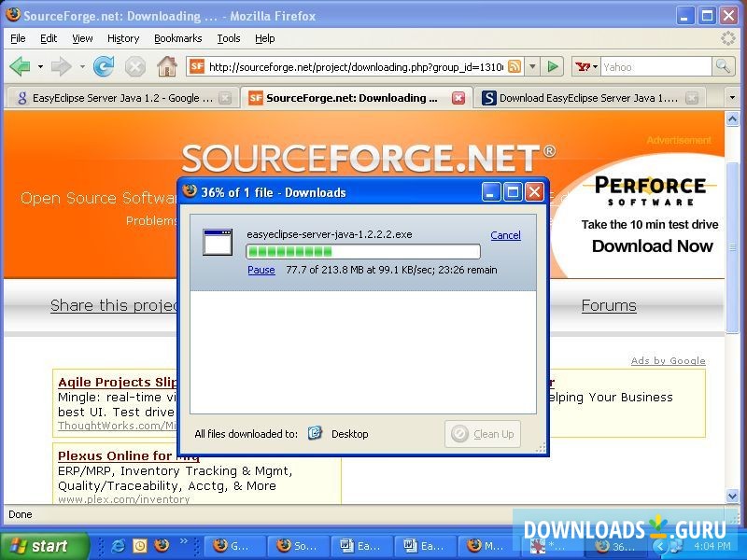Open the Tools menu
747x560 pixels.
tap(228, 38)
